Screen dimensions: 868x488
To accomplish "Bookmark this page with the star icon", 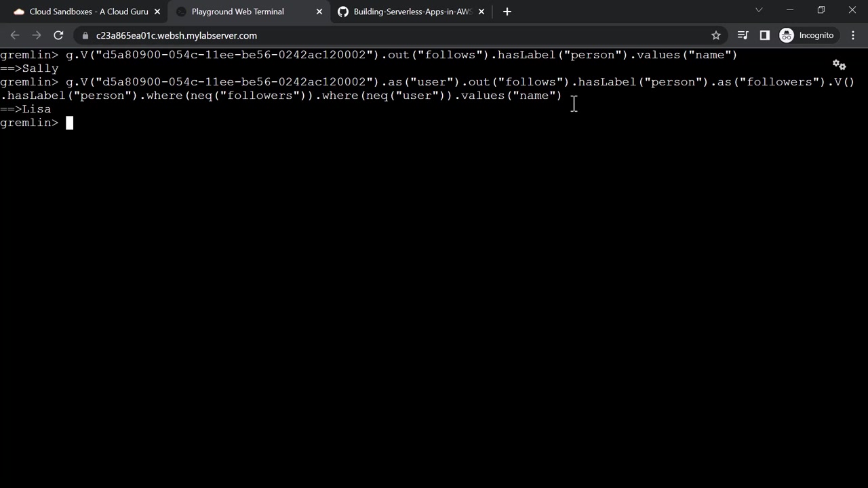I will coord(715,35).
